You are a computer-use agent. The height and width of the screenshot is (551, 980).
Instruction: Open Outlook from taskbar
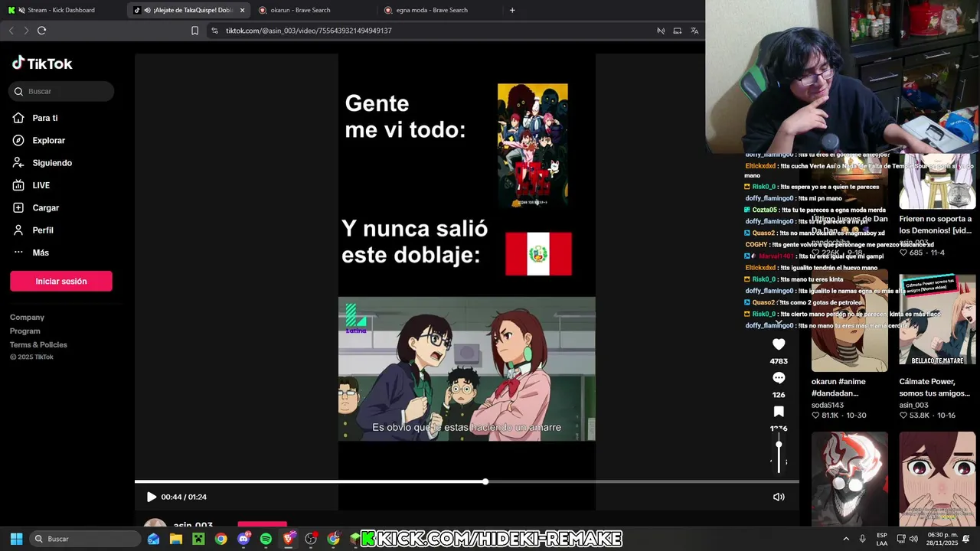[154, 539]
